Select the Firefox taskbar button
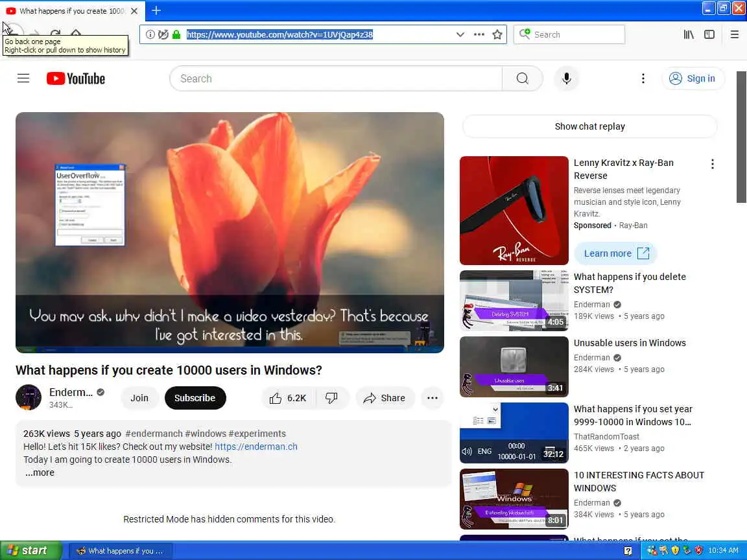This screenshot has width=747, height=560. (x=121, y=551)
